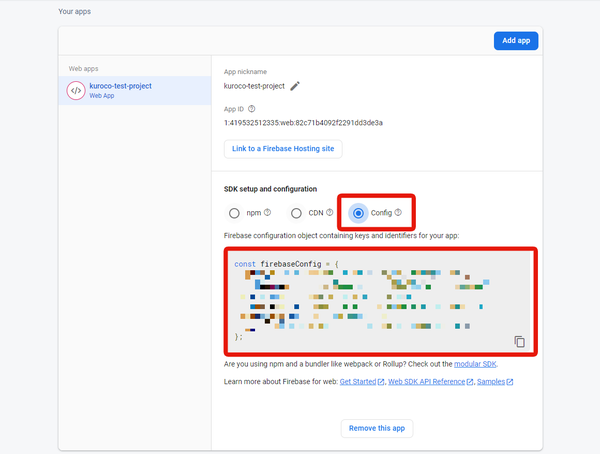Open help icon next to CDN
Image resolution: width=600 pixels, height=454 pixels.
(329, 212)
